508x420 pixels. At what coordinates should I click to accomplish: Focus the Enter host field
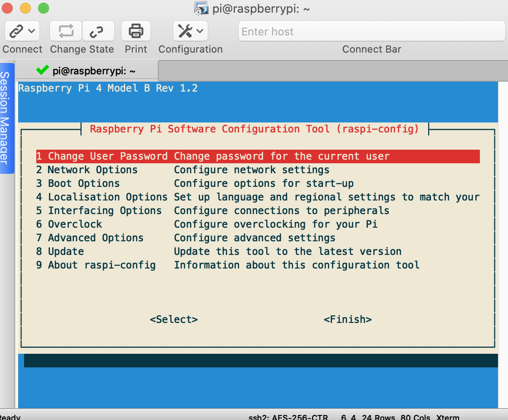coord(371,31)
